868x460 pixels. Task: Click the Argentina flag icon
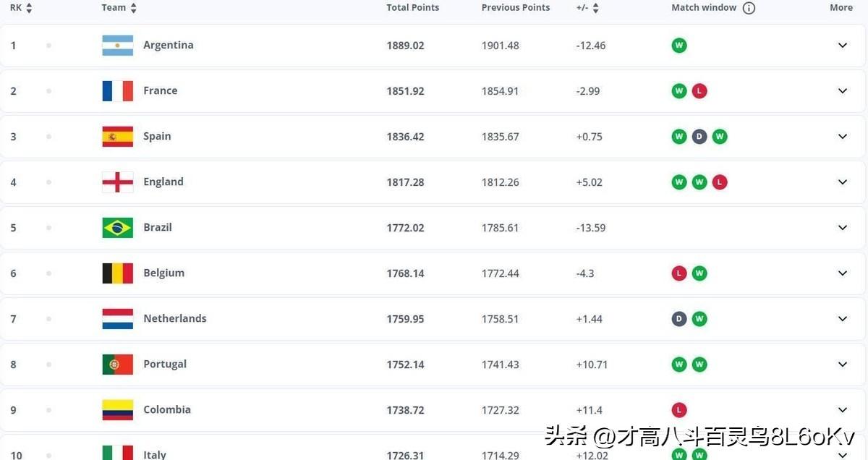[x=117, y=46]
